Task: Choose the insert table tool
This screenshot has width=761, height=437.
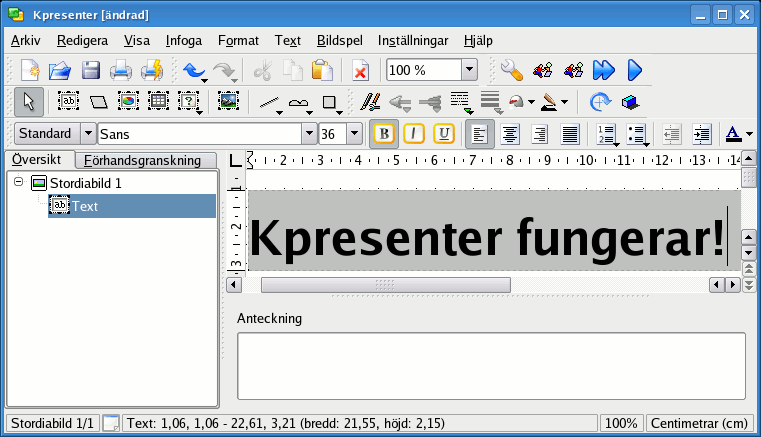Action: [x=158, y=101]
